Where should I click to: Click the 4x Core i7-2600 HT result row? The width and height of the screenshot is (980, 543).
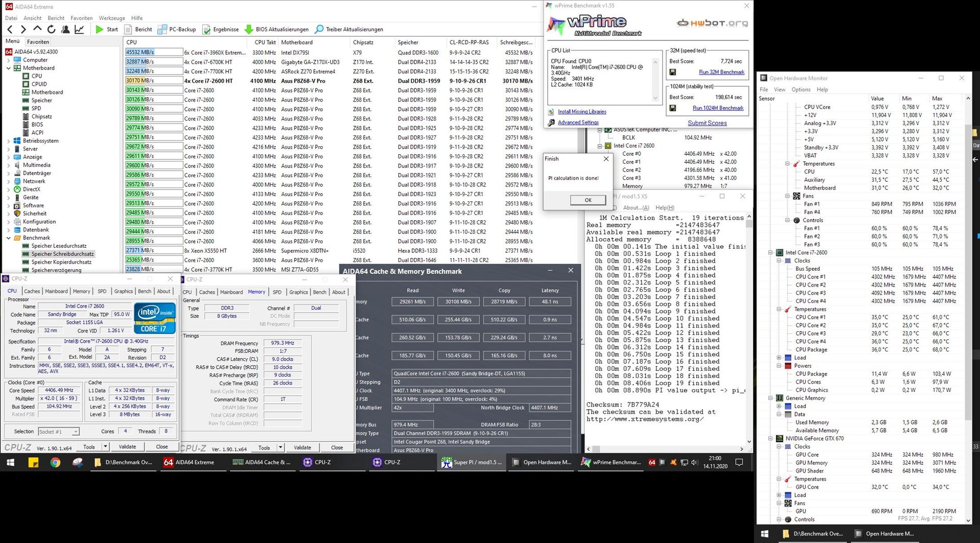329,81
